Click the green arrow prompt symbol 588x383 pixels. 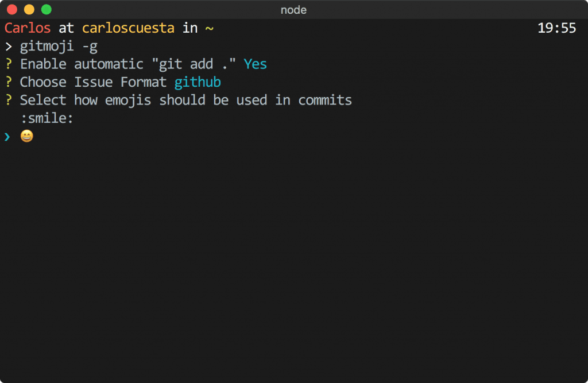click(7, 136)
